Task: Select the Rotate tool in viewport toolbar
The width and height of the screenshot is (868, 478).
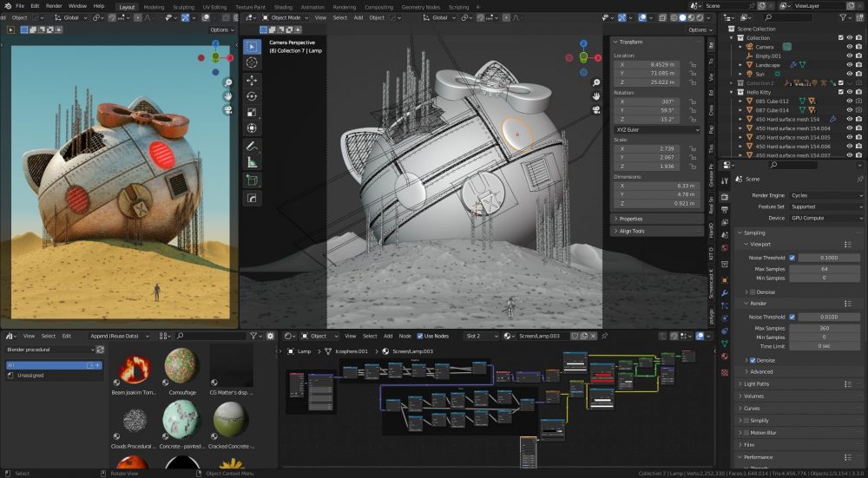Action: [x=252, y=96]
